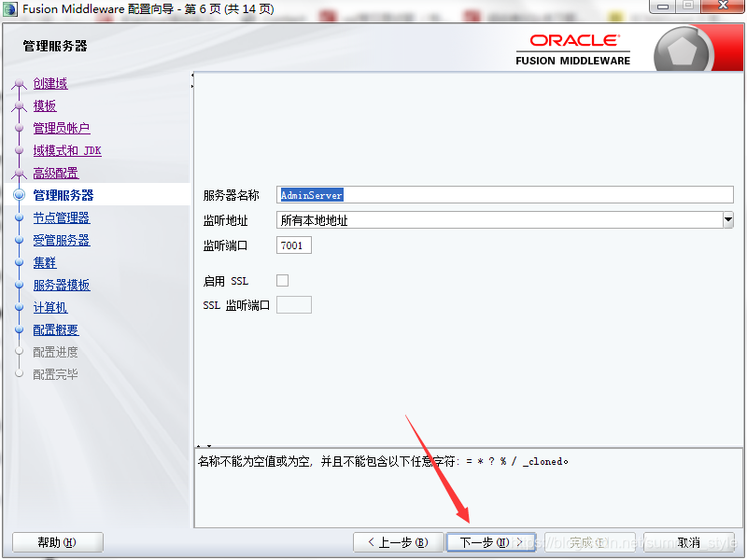Open the 服务器模板 step
Image resolution: width=747 pixels, height=560 pixels.
(62, 285)
